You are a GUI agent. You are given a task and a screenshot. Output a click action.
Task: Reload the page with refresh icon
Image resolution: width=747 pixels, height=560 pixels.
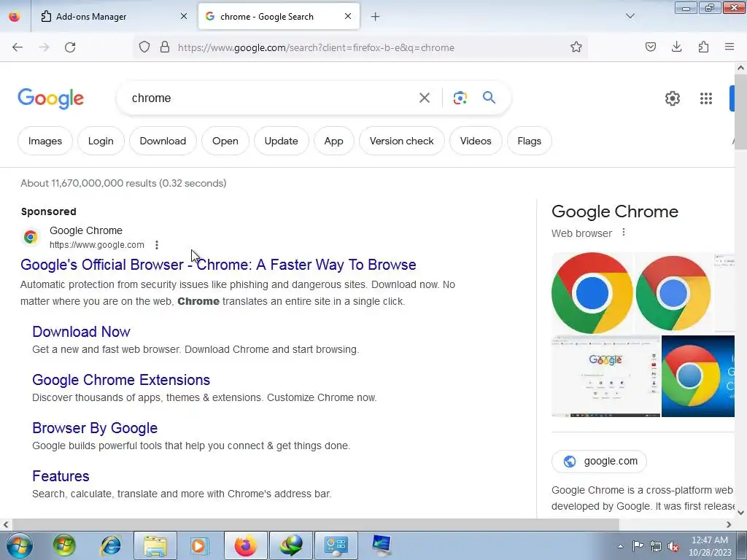click(70, 47)
